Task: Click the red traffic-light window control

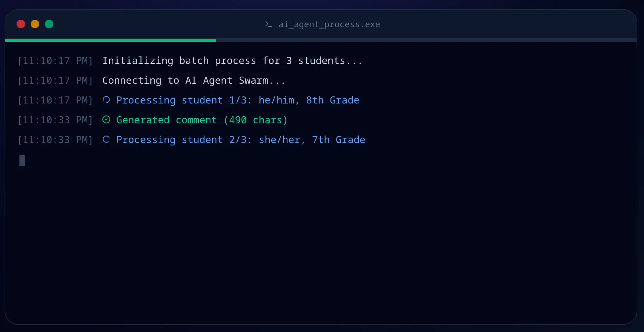Action: [20, 24]
